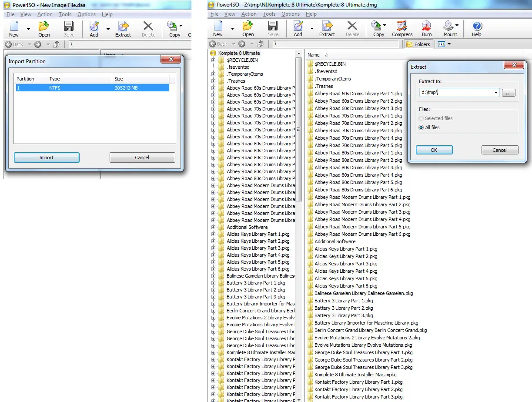This screenshot has width=532, height=402.
Task: Click the Forward arrow in the Komplete 8 Ultimate.dmg window
Action: (242, 44)
